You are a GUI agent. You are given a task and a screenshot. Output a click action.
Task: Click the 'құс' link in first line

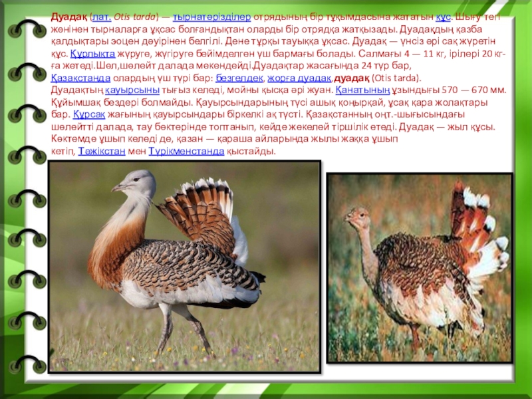tap(443, 17)
